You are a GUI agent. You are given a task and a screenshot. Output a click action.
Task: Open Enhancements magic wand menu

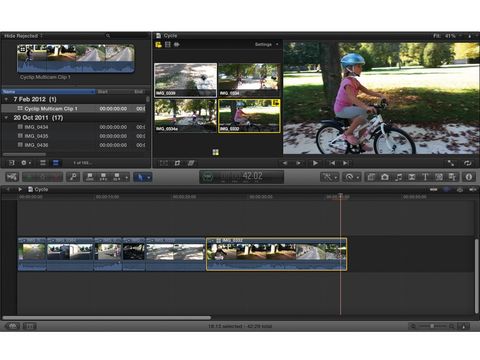330,177
